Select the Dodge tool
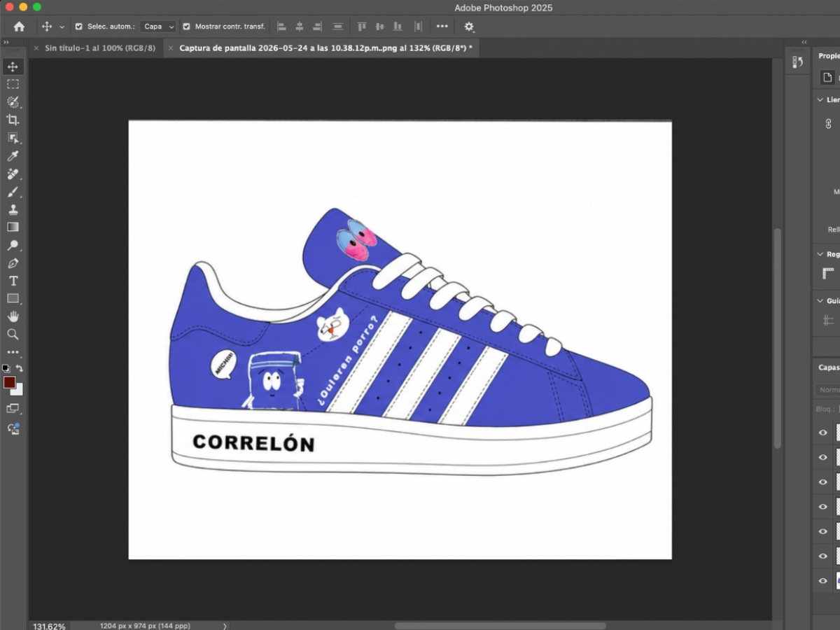 coord(13,245)
